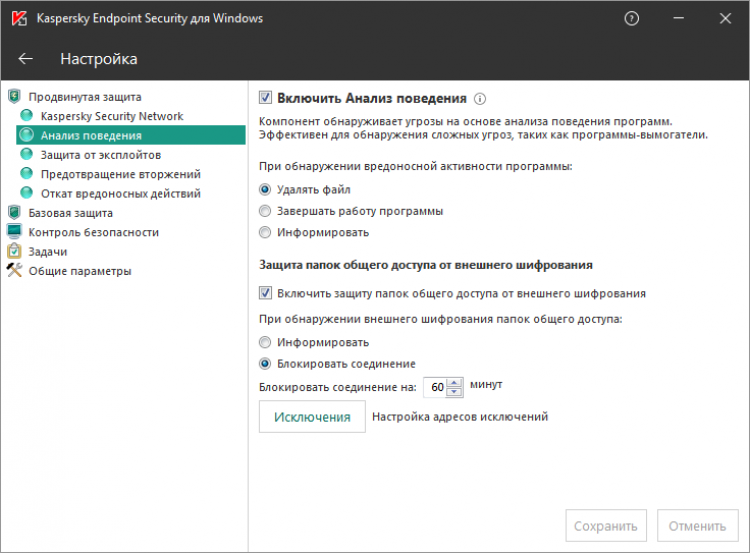The image size is (750, 553).
Task: Click the minutes input field showing 60
Action: click(436, 386)
